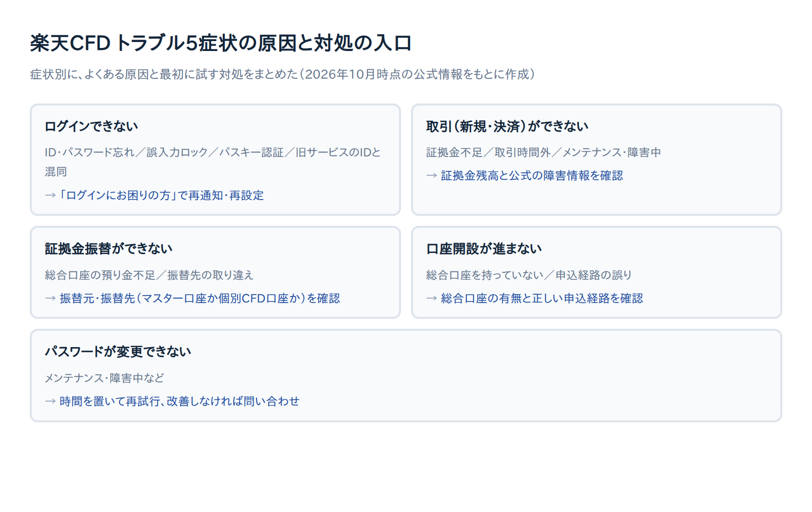Select the ログインできない card heading
The height and width of the screenshot is (512, 812).
pyautogui.click(x=92, y=126)
